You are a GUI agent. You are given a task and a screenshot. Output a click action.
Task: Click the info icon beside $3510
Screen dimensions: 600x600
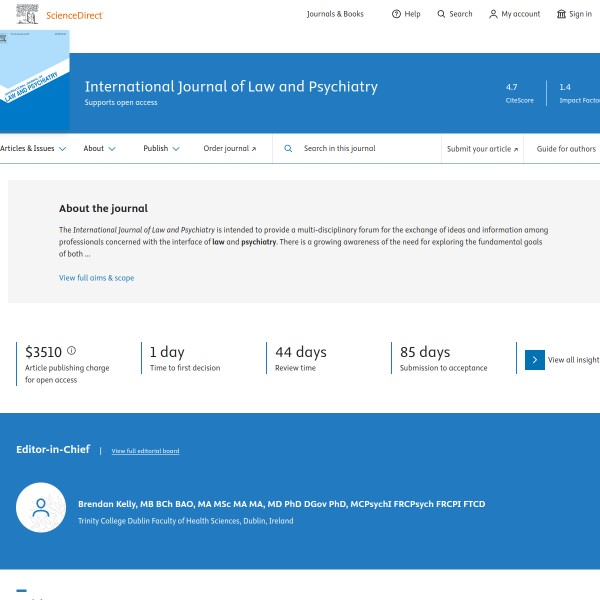(71, 351)
